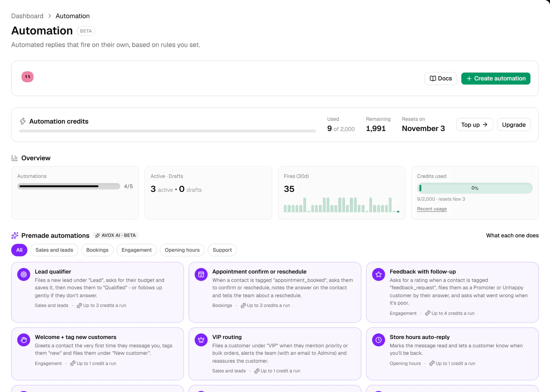
Task: Click Create automation button
Action: click(x=496, y=78)
